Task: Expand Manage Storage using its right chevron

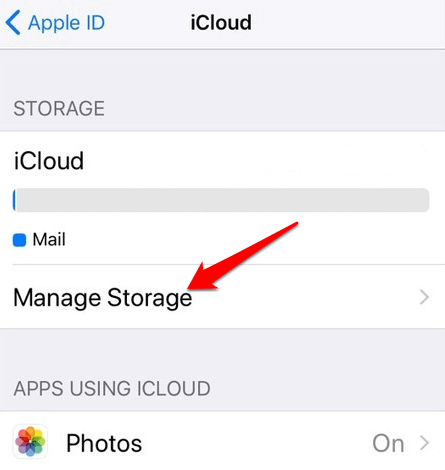Action: (x=424, y=297)
